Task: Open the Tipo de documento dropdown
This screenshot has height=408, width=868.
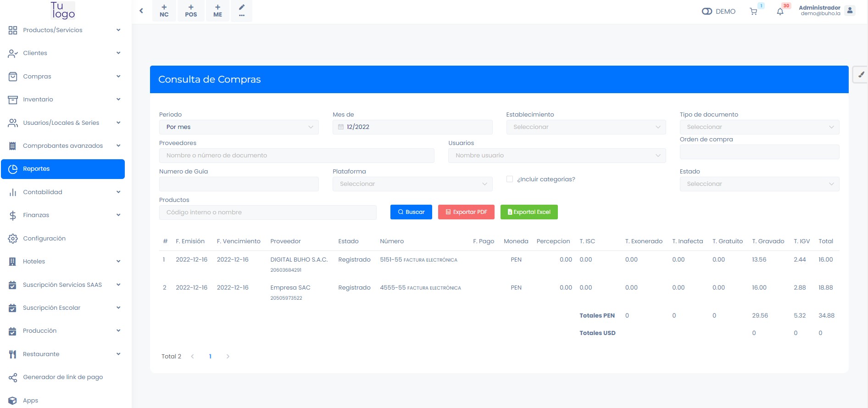Action: click(x=759, y=127)
